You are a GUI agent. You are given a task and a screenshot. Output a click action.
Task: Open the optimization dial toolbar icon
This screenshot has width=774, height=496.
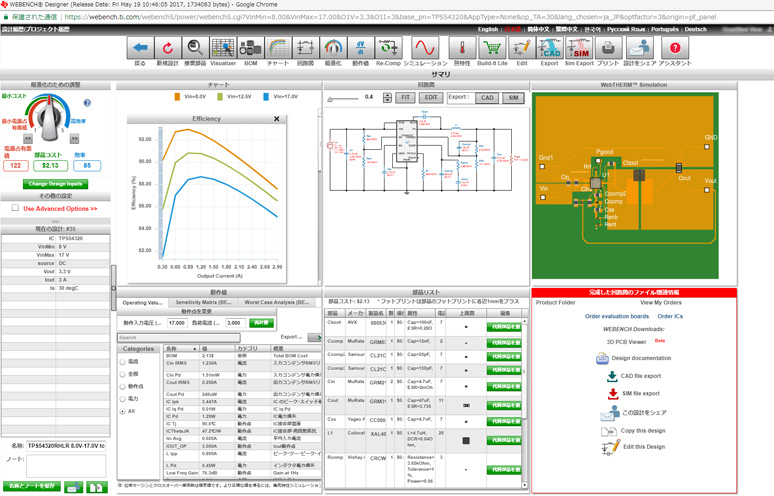tap(333, 48)
